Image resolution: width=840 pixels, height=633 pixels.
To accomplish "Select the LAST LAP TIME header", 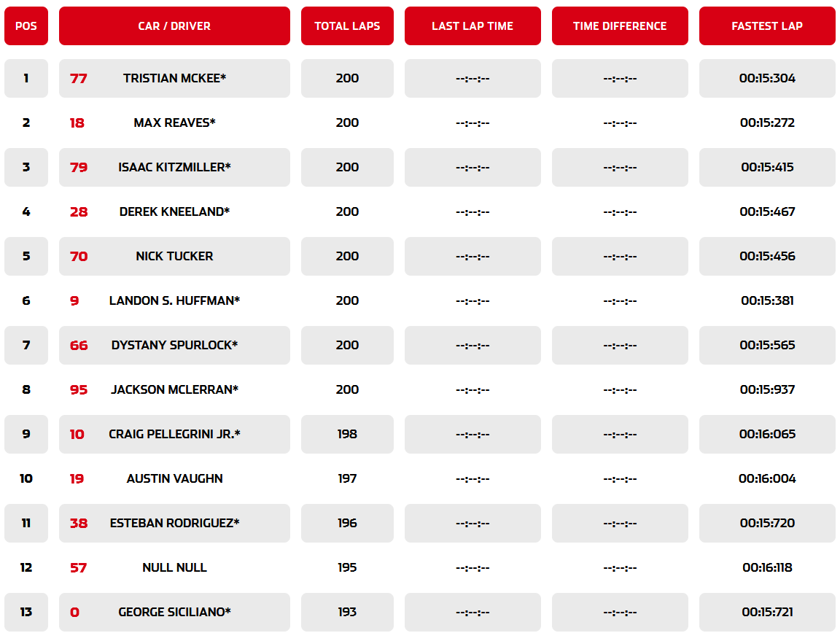I will tap(472, 26).
